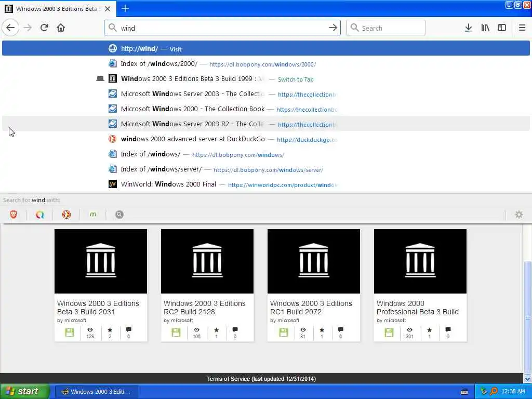Focus the Search box in the toolbar

pyautogui.click(x=385, y=28)
